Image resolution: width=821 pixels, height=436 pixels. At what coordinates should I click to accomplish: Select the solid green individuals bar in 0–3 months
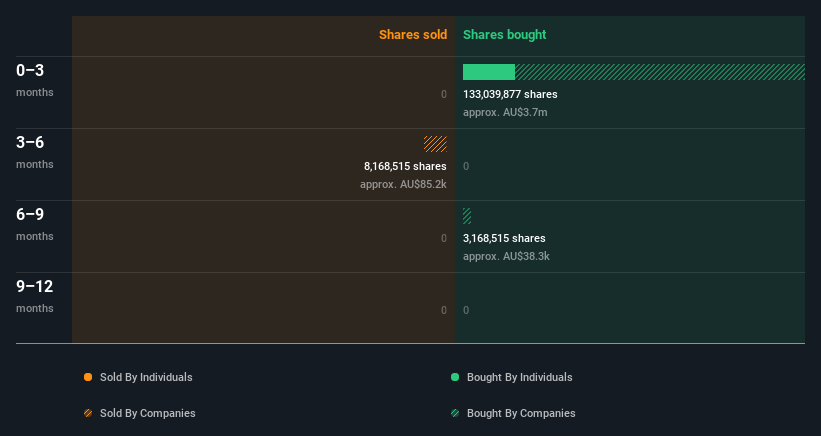click(489, 72)
